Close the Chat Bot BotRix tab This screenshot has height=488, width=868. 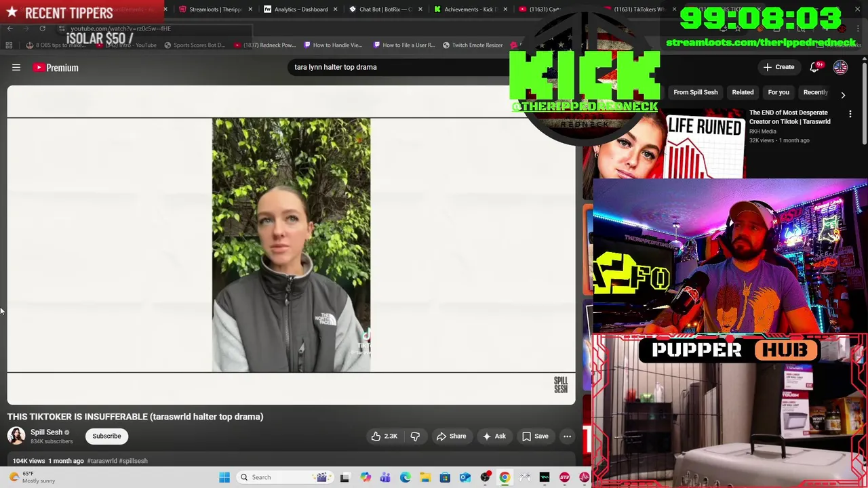(x=420, y=9)
